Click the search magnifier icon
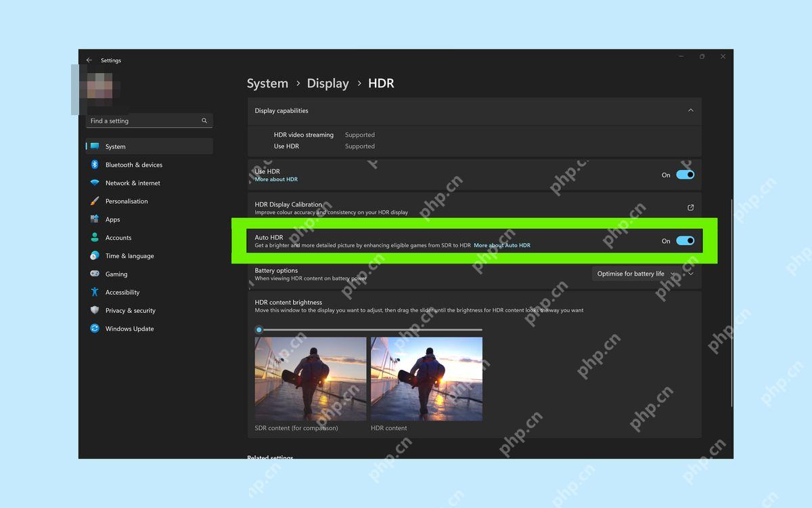The image size is (812, 508). tap(204, 121)
